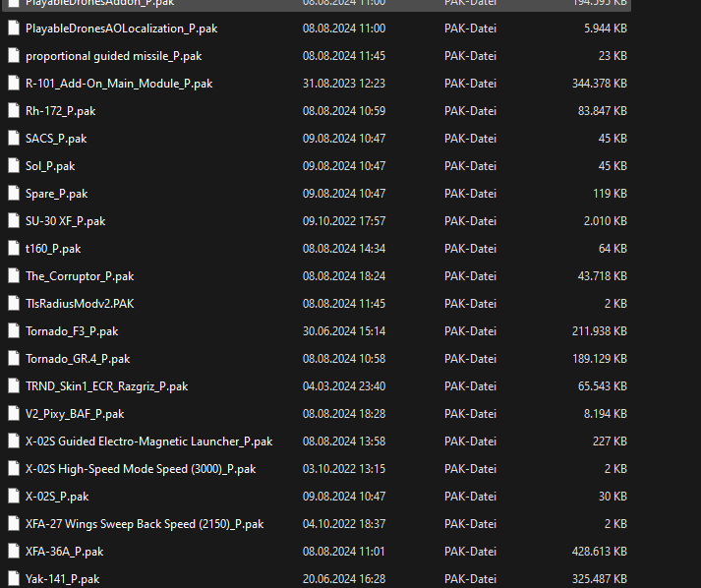
Task: Click PAK-Datei type of Tornado_GR.4_P.pak
Action: pyautogui.click(x=470, y=359)
